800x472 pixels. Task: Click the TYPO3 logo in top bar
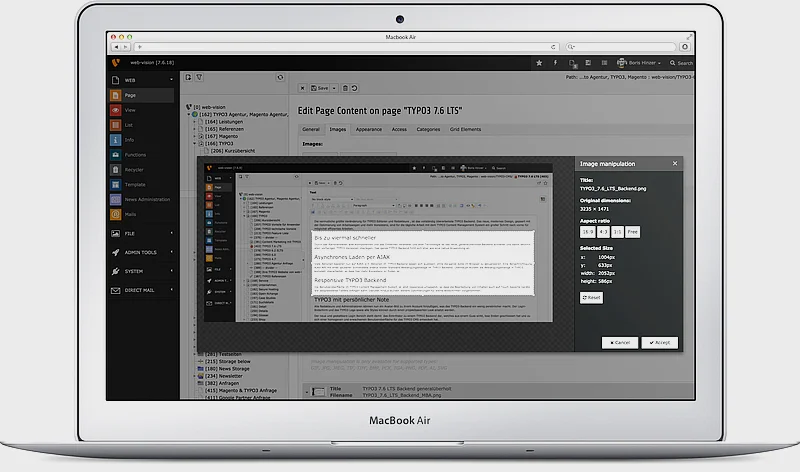[116, 63]
